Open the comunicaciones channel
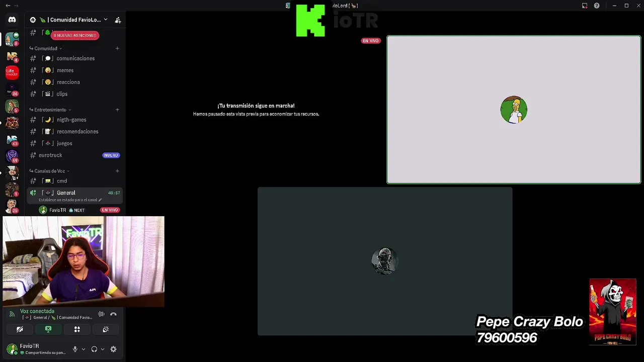Screen dimensions: 644x362 coord(75,58)
